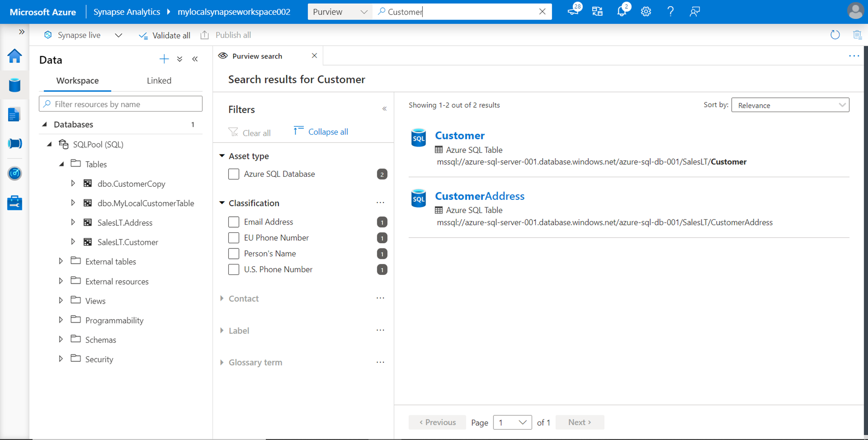The height and width of the screenshot is (440, 868).
Task: Open the Integrate hub pipeline icon
Action: pos(15,144)
